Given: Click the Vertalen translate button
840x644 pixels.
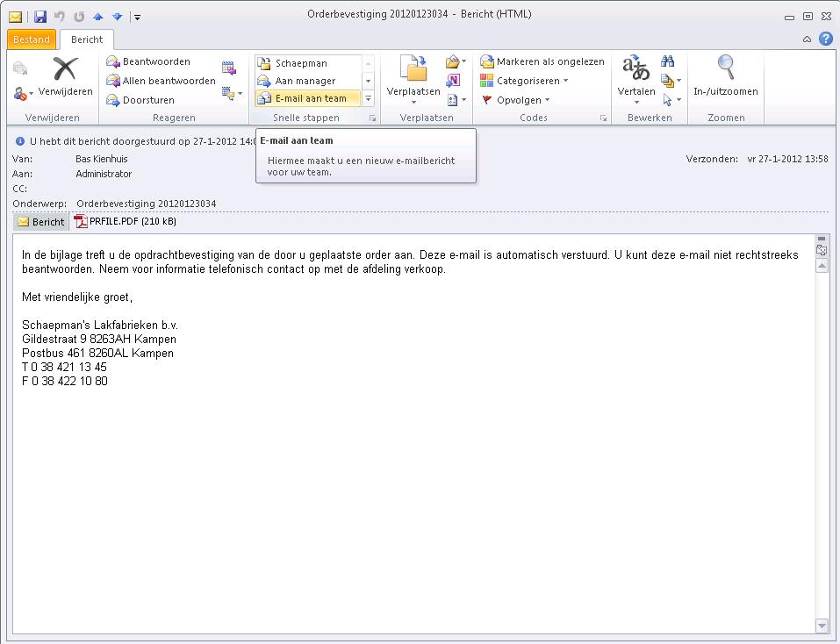Looking at the screenshot, I should (x=635, y=79).
